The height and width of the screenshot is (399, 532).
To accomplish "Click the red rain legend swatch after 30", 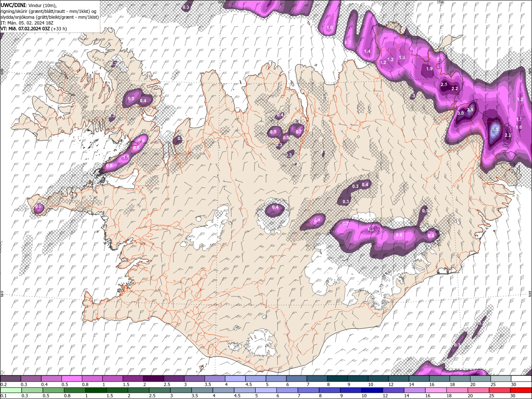I will click(521, 390).
